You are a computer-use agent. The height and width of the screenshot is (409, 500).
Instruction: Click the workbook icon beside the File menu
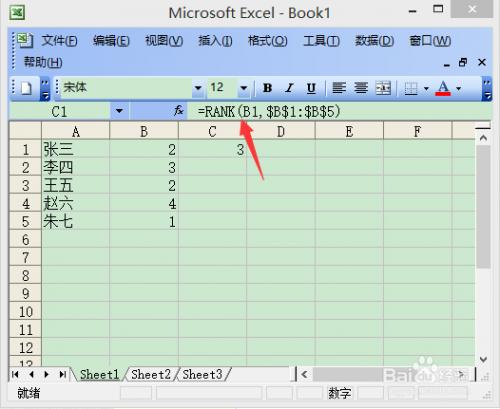tap(25, 40)
